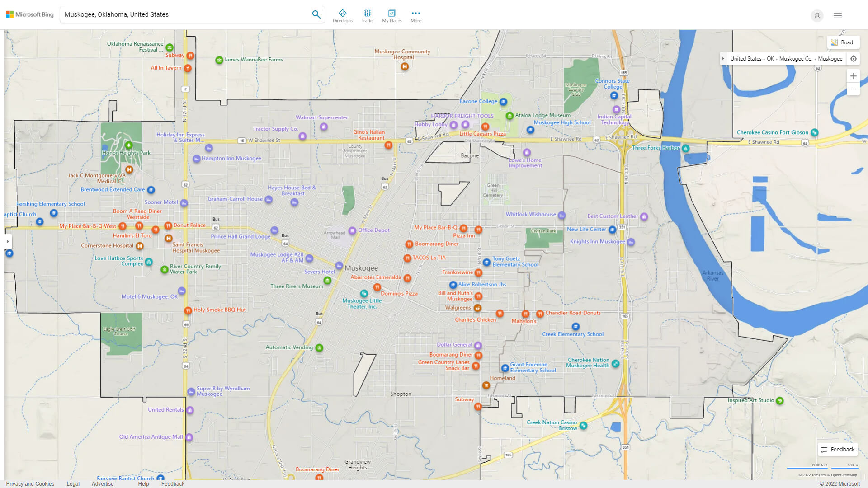868x488 pixels.
Task: Click the Feedback button
Action: coord(838,449)
